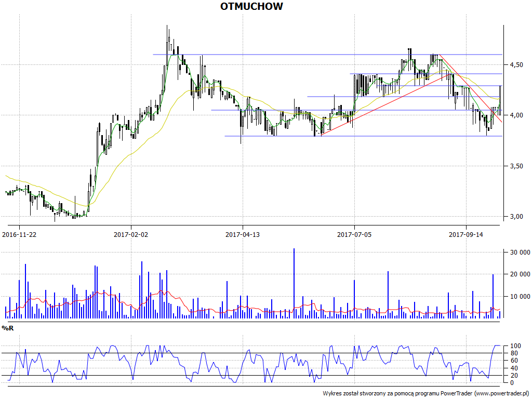Click the 4,50 price axis label
Image resolution: width=532 pixels, height=399 pixels.
click(x=516, y=65)
